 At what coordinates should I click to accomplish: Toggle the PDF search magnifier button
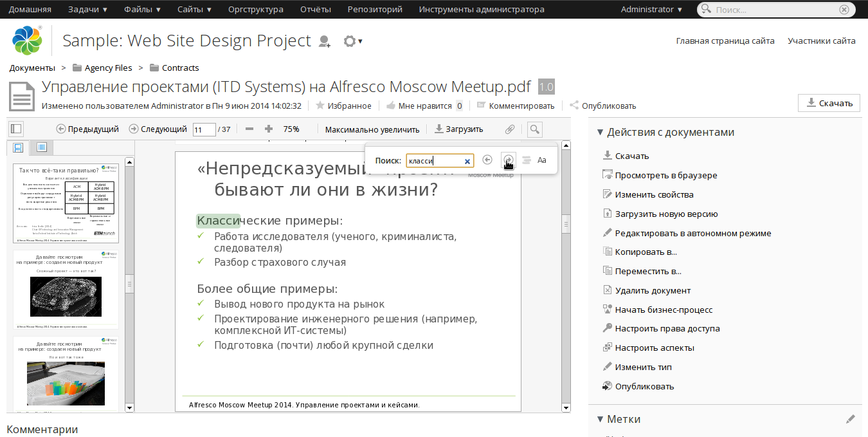click(534, 129)
